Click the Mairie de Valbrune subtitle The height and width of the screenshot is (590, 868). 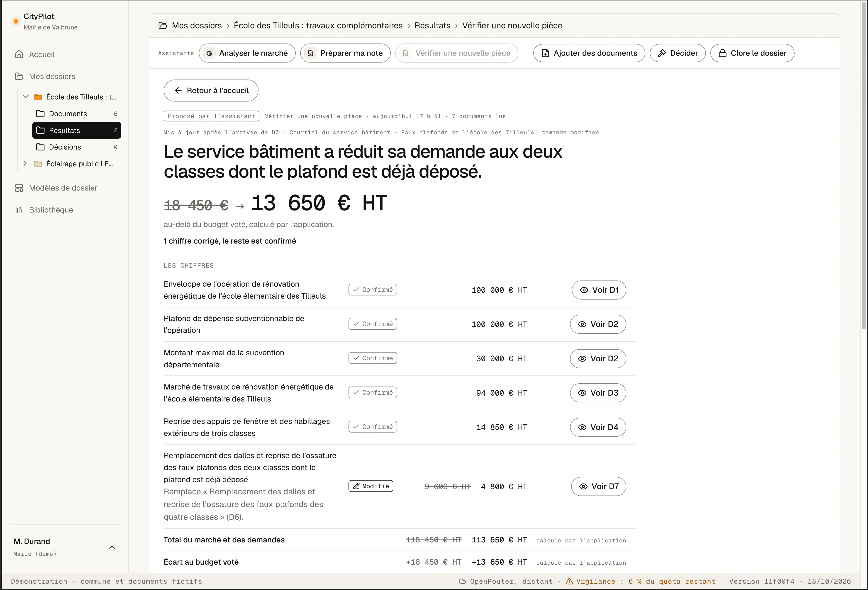50,27
